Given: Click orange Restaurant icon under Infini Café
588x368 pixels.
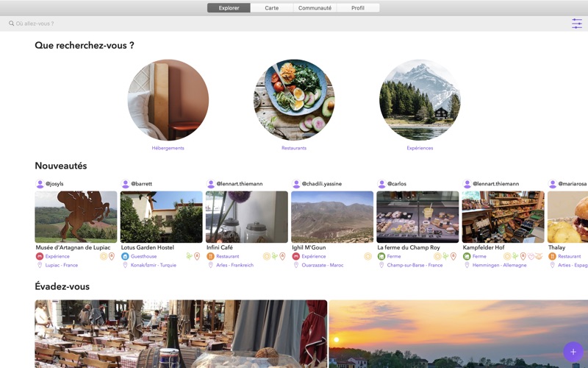Looking at the screenshot, I should tap(210, 256).
